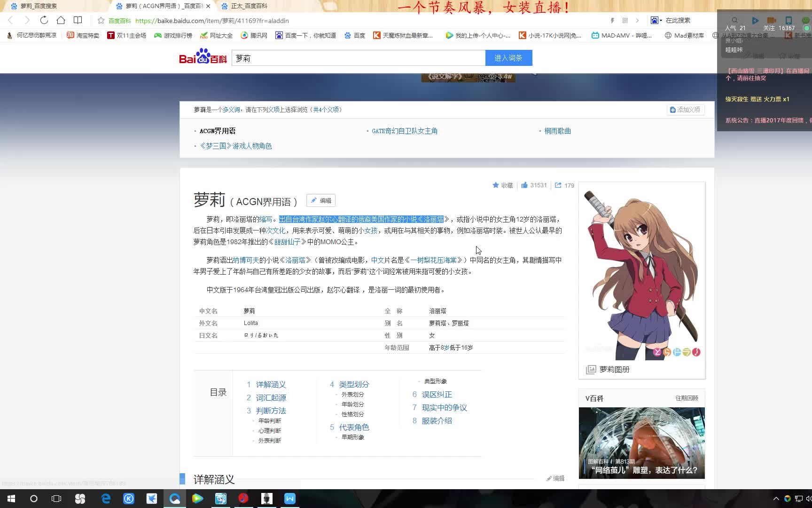The image size is (812, 508).
Task: Click the 收藏 star icon
Action: click(x=496, y=185)
